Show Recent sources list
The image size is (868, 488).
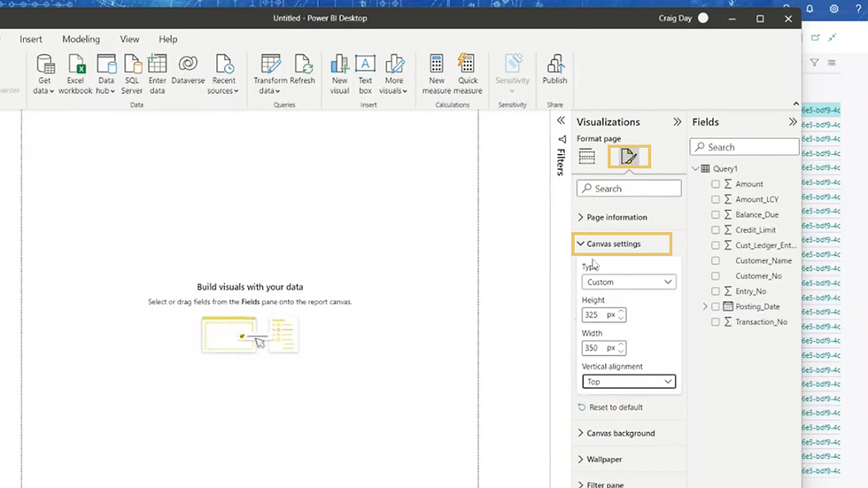[223, 74]
